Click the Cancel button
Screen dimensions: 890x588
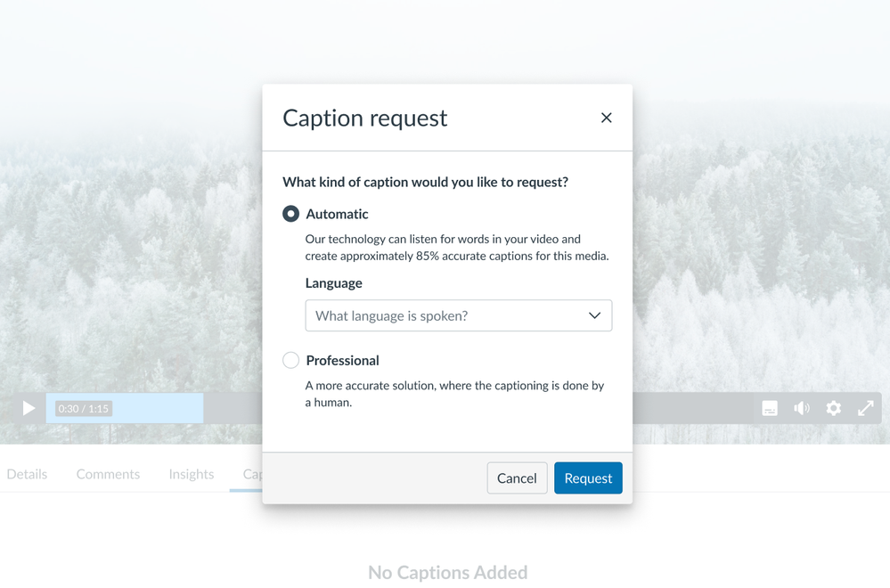[x=517, y=478]
